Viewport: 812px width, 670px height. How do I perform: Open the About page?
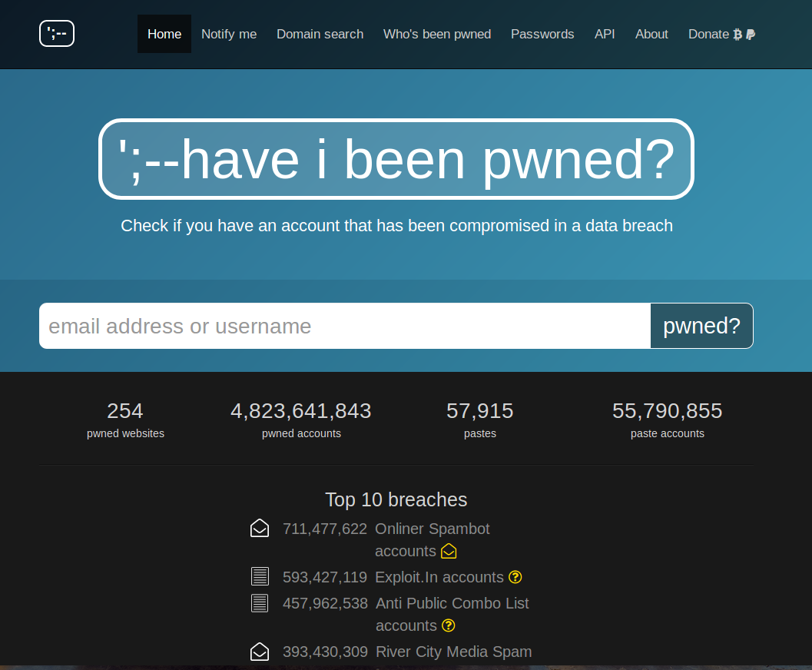pos(651,34)
